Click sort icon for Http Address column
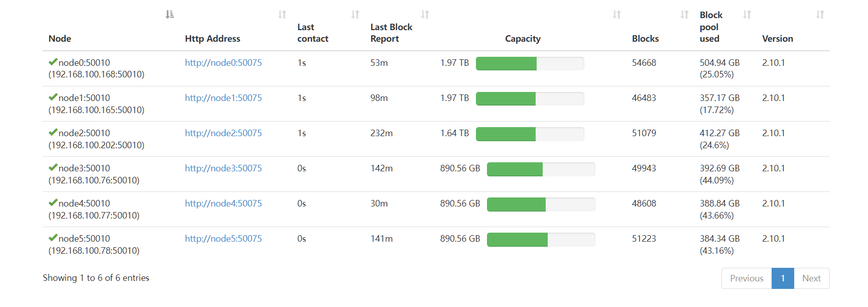 pos(282,15)
